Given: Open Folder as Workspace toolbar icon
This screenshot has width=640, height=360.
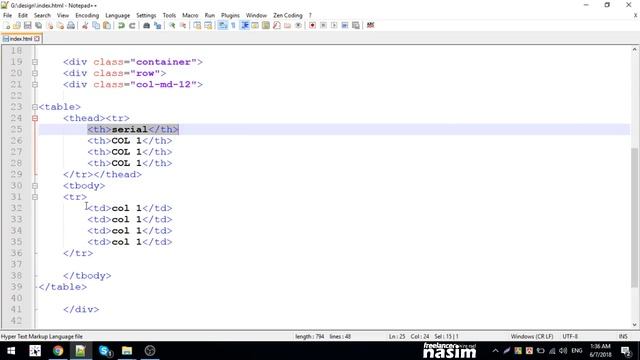Looking at the screenshot, I should pos(287,25).
